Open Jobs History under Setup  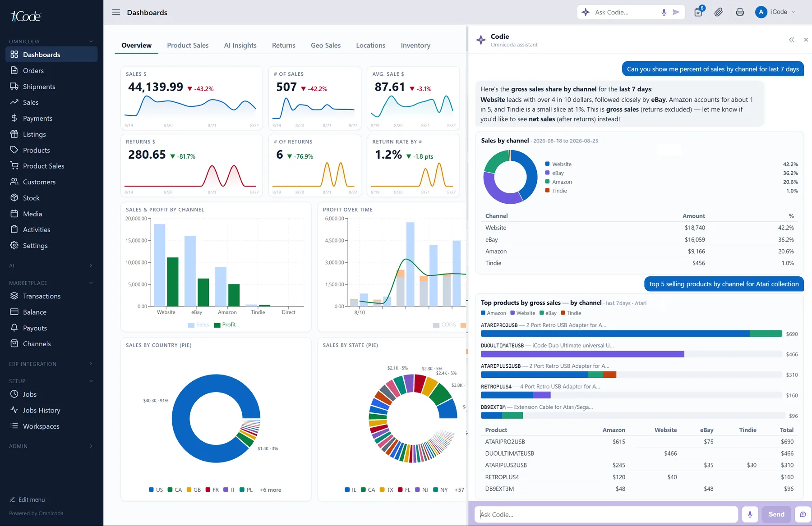click(51, 410)
